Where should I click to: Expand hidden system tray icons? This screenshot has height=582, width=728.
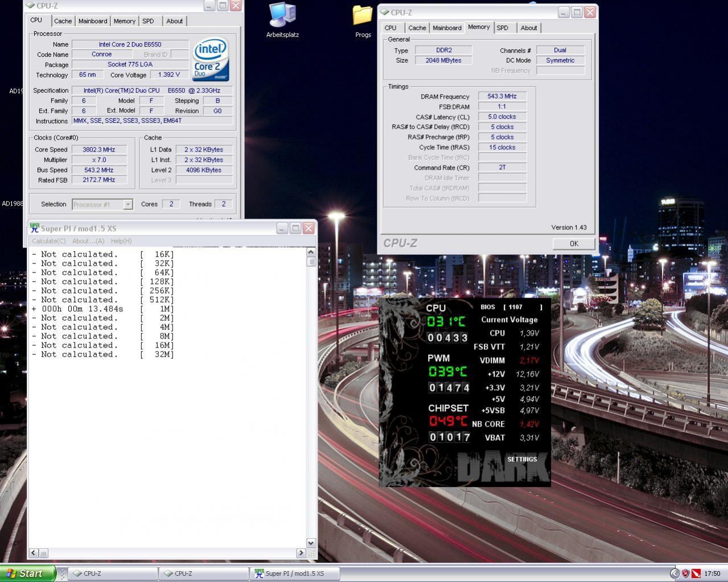(x=674, y=573)
